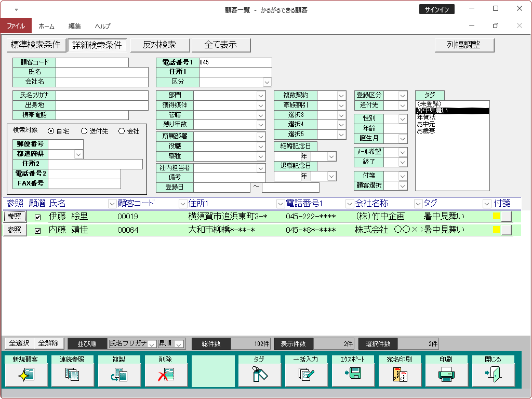This screenshot has width=532, height=399.
Task: Click the 一括入力 batch input icon
Action: click(307, 374)
